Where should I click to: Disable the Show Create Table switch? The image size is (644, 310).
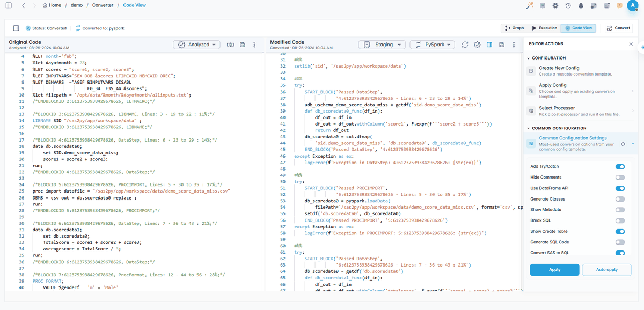[x=620, y=231]
